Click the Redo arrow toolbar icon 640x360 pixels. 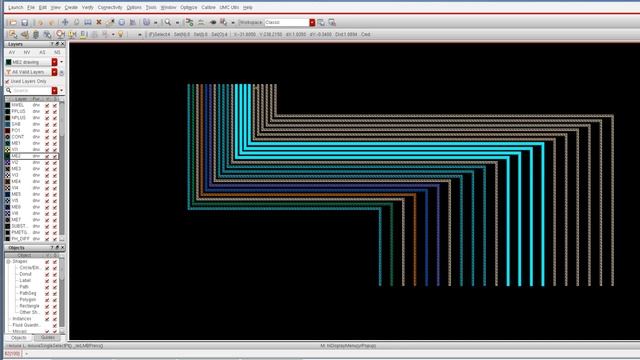pyautogui.click(x=51, y=22)
